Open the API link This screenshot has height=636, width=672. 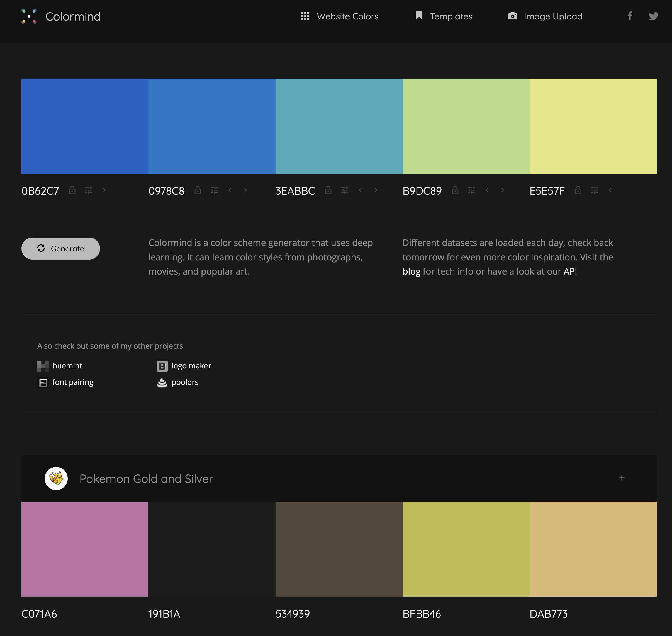pos(570,271)
